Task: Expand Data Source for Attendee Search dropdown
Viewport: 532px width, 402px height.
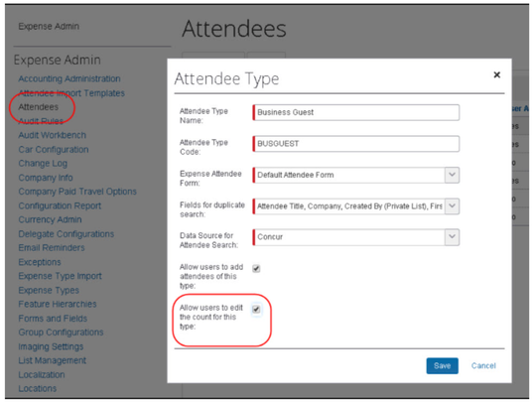Action: click(x=452, y=237)
